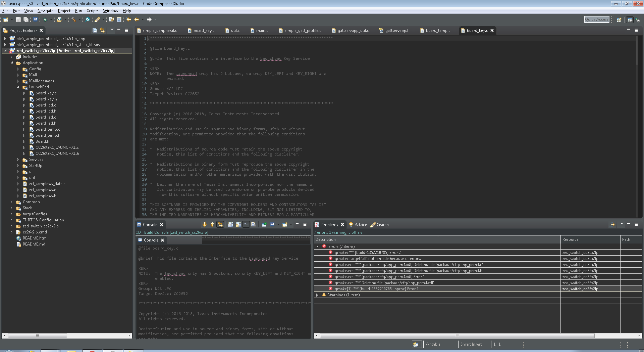Toggle Link with Editor in Project Explorer
Viewport: 644px width, 352px height.
pos(102,30)
